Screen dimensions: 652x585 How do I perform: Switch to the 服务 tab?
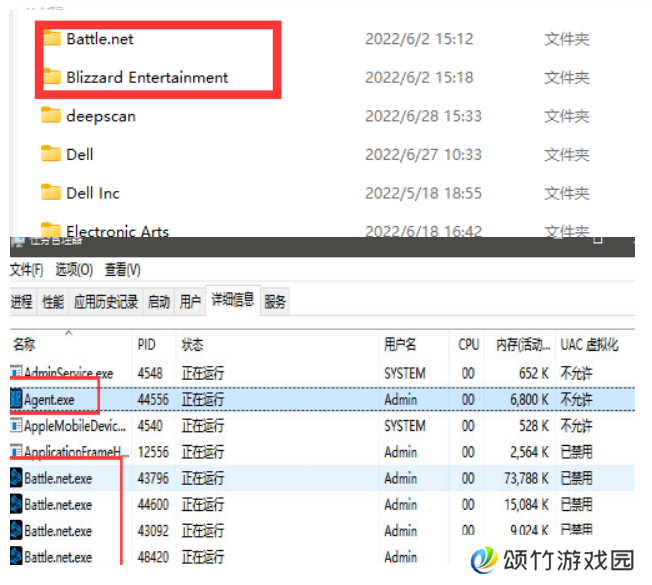275,301
